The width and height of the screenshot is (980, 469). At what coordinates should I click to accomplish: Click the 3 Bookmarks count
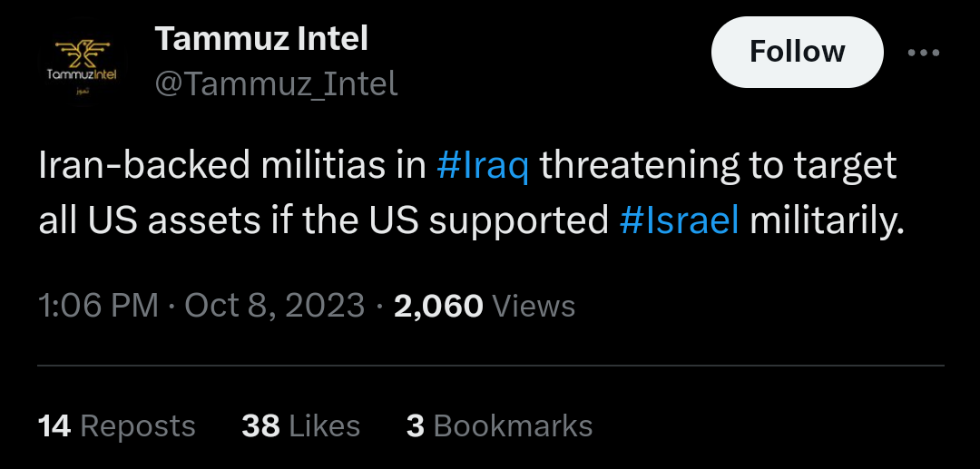tap(499, 426)
